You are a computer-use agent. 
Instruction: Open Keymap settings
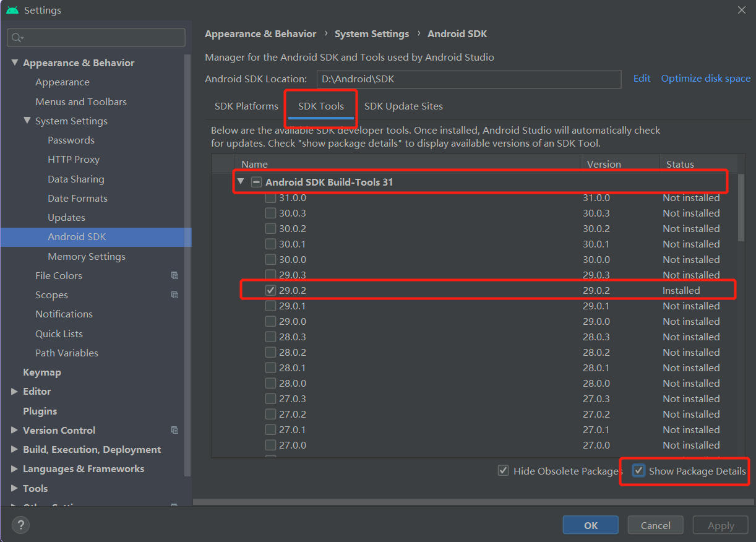(42, 372)
